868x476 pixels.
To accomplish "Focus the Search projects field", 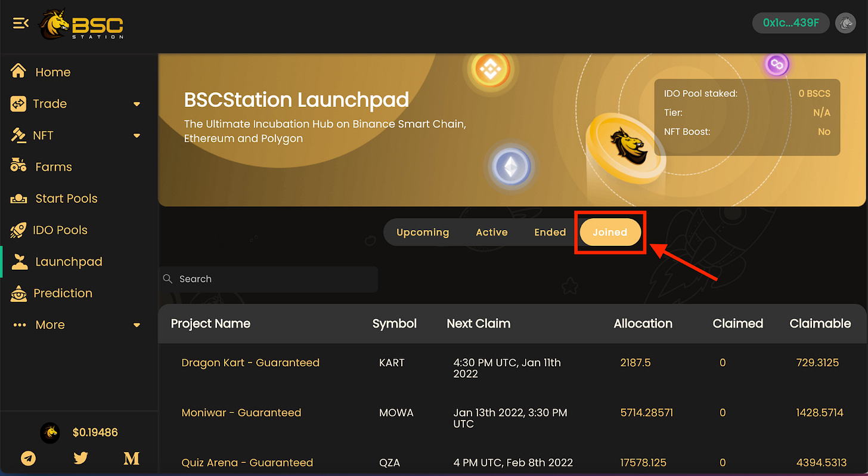I will click(x=268, y=279).
